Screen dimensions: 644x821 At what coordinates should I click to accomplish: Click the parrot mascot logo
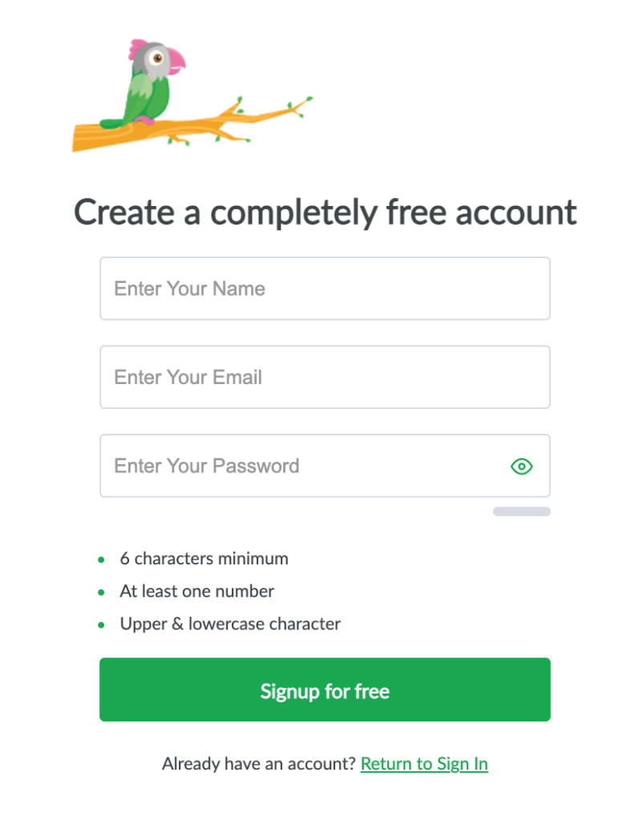pos(192,95)
